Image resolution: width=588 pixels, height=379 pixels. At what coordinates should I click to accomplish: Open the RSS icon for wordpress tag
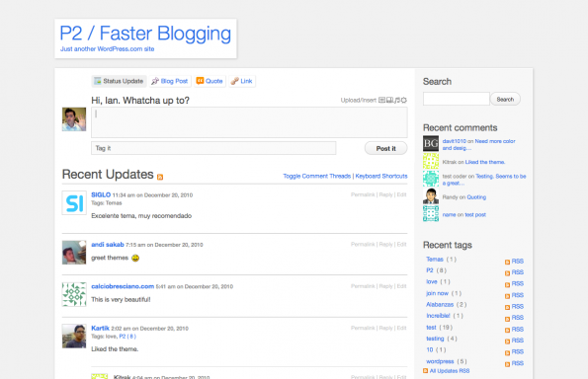[x=514, y=363]
